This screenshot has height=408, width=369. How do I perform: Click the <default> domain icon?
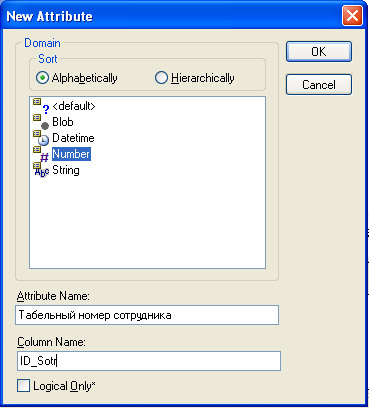pyautogui.click(x=41, y=105)
